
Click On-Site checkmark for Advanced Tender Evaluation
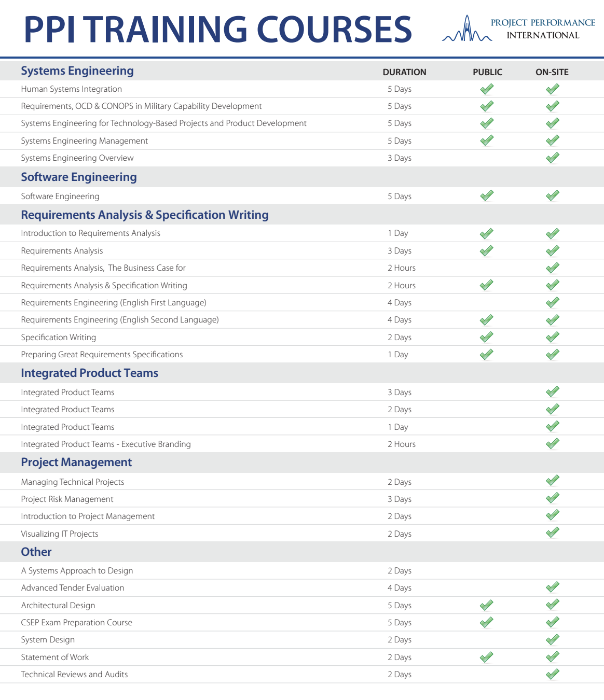[x=552, y=587]
